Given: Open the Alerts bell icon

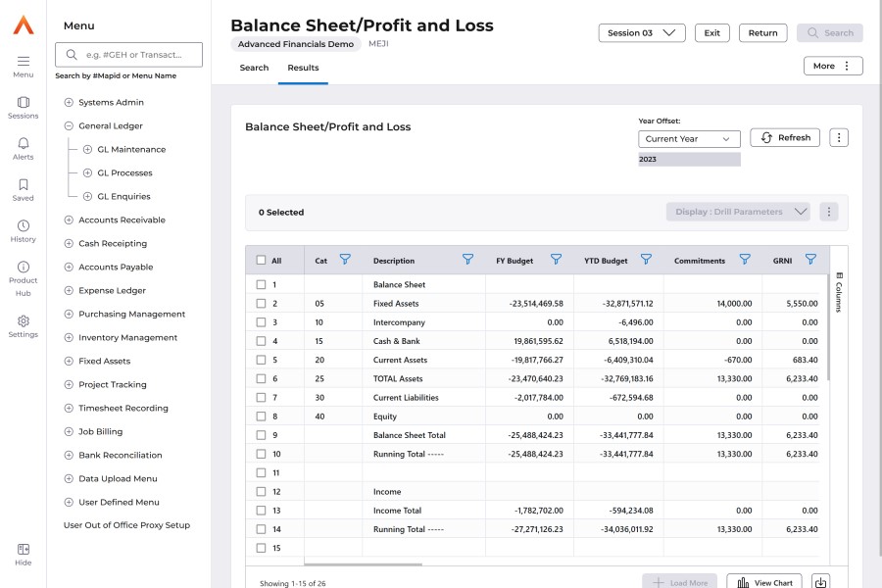Looking at the screenshot, I should [x=24, y=143].
